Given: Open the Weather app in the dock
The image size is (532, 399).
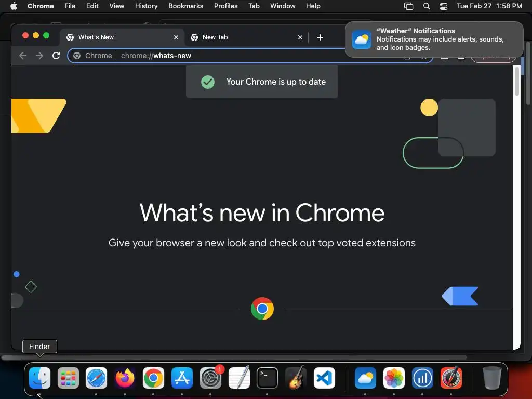Looking at the screenshot, I should [365, 378].
